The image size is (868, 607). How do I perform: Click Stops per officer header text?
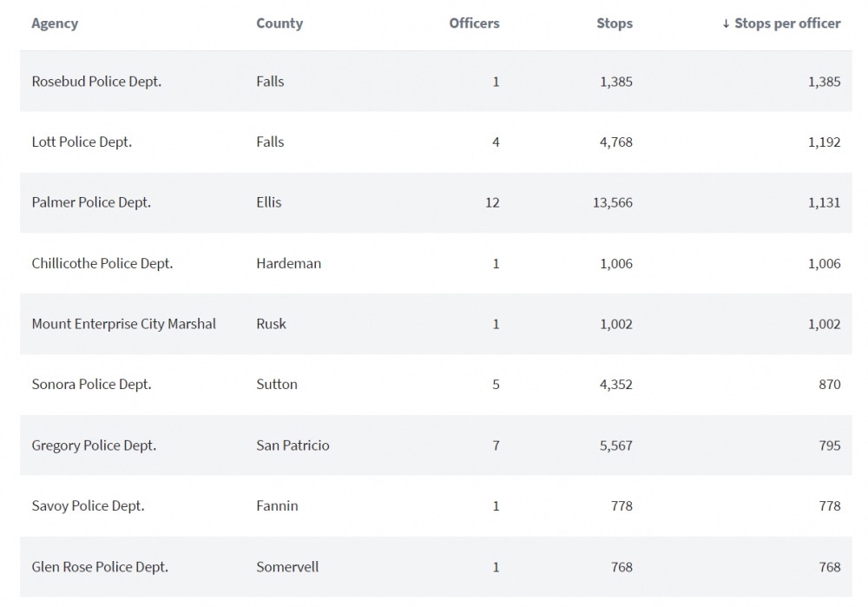click(x=787, y=23)
